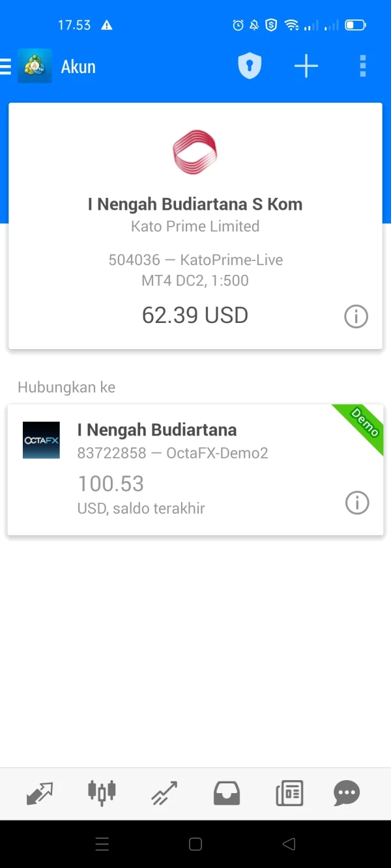Select the I Nengah Budiartana S Kom account name

click(195, 204)
